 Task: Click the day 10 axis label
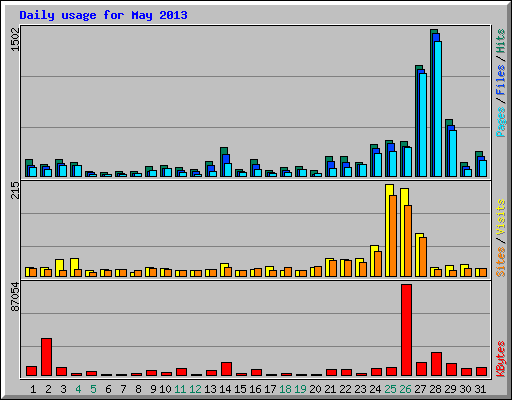(x=165, y=389)
